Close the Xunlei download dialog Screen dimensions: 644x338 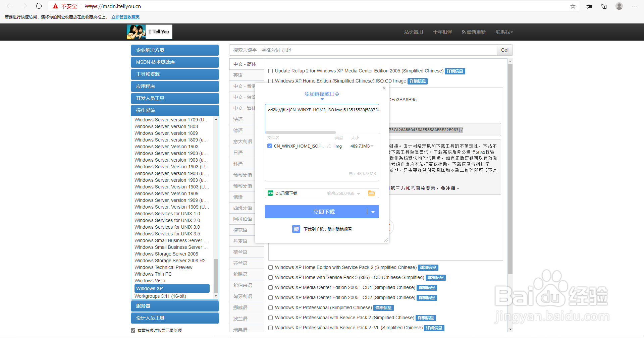coord(384,88)
